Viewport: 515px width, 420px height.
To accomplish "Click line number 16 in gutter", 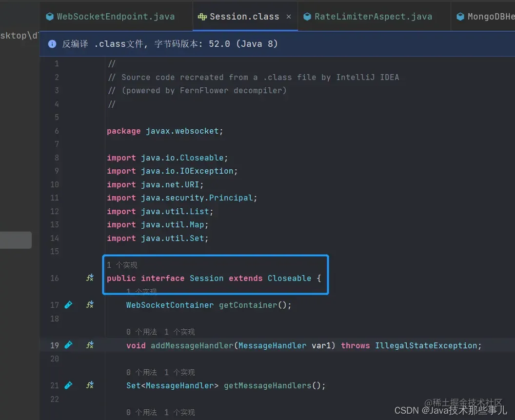I will pos(55,279).
